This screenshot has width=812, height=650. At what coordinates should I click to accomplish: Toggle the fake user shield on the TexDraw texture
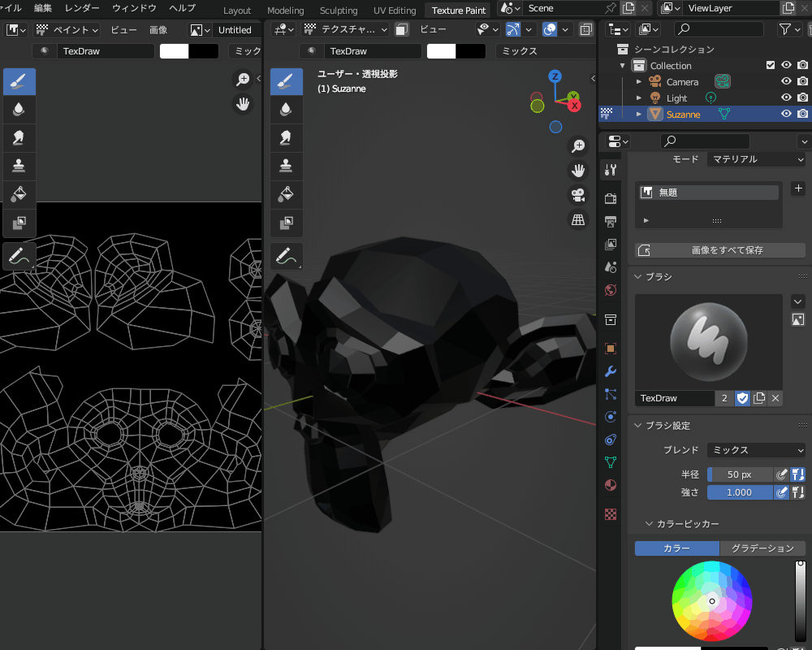click(x=742, y=398)
